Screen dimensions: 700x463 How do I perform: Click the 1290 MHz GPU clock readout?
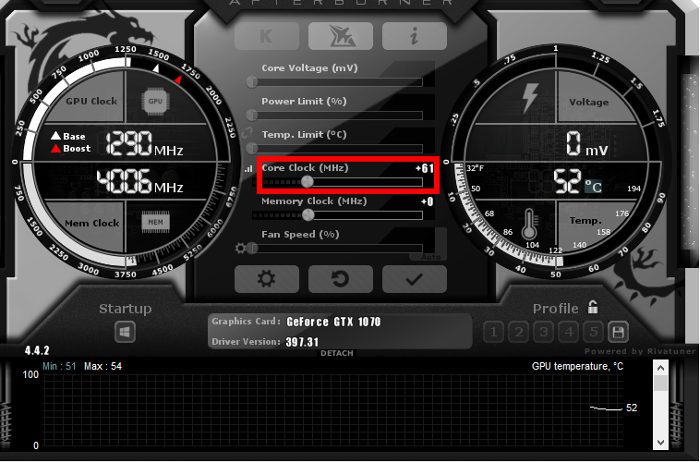[x=144, y=143]
